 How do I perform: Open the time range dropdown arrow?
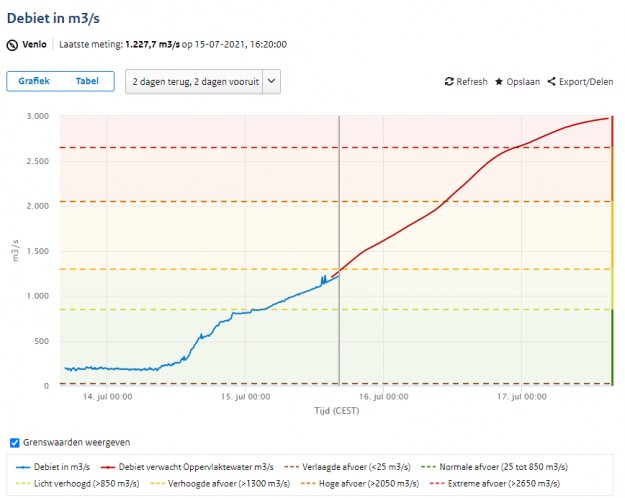click(x=272, y=81)
